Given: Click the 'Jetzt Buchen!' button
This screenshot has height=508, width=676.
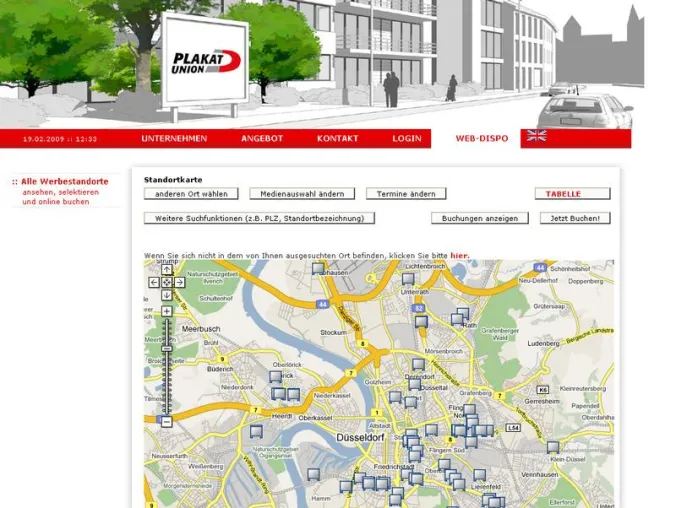Looking at the screenshot, I should pyautogui.click(x=575, y=218).
